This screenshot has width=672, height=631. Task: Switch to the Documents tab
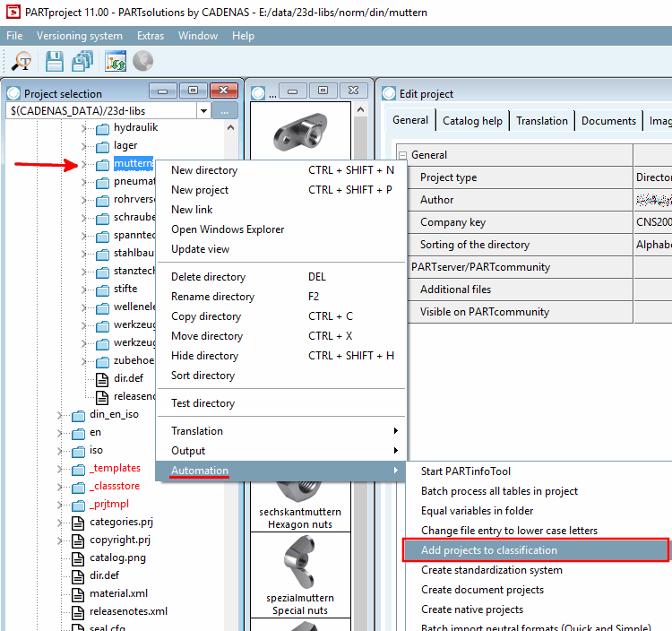(x=608, y=121)
